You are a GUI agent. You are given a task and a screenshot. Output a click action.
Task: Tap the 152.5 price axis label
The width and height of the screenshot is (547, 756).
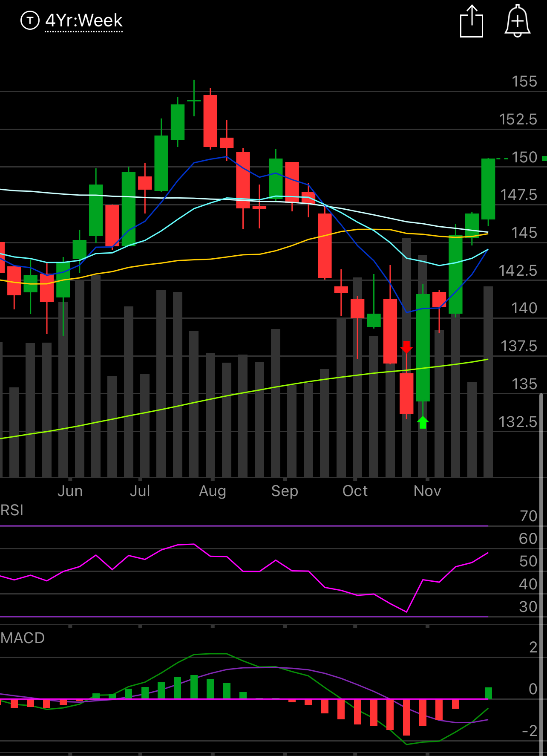coord(518,119)
